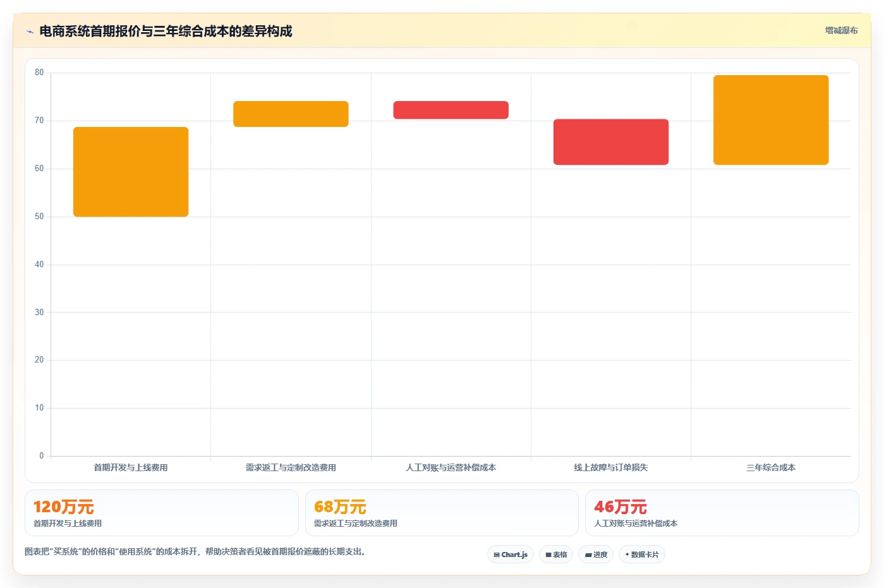Click the orange 需求返工与定制改造费用 bar
884x588 pixels.
point(291,114)
